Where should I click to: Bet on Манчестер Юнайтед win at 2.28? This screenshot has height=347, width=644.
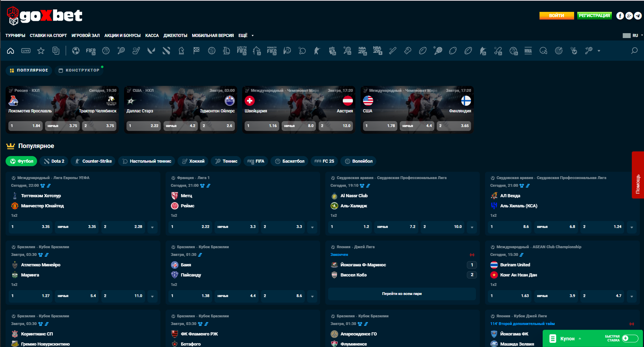pyautogui.click(x=123, y=227)
